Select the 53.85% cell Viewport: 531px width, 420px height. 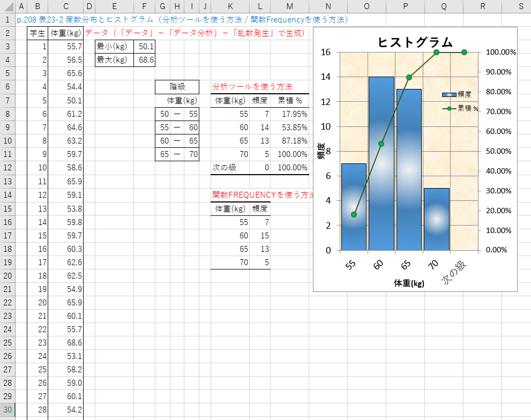coord(290,127)
